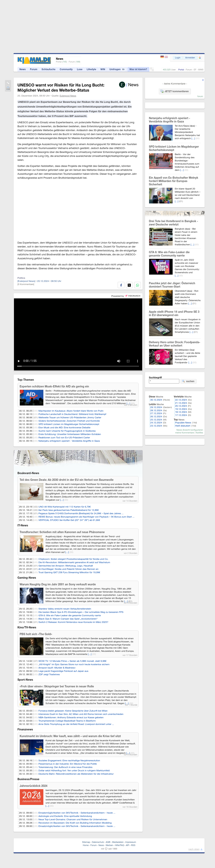Open the 'Was ist klamm?' tab

138,69
